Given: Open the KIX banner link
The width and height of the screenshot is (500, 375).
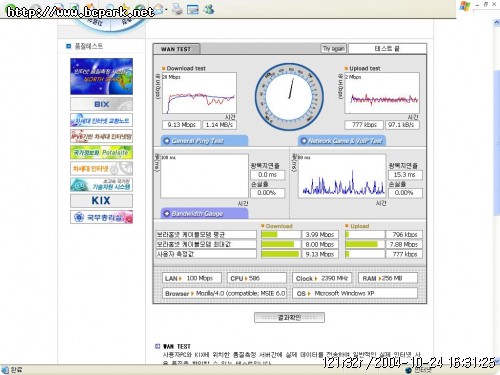Looking at the screenshot, I should (x=101, y=201).
